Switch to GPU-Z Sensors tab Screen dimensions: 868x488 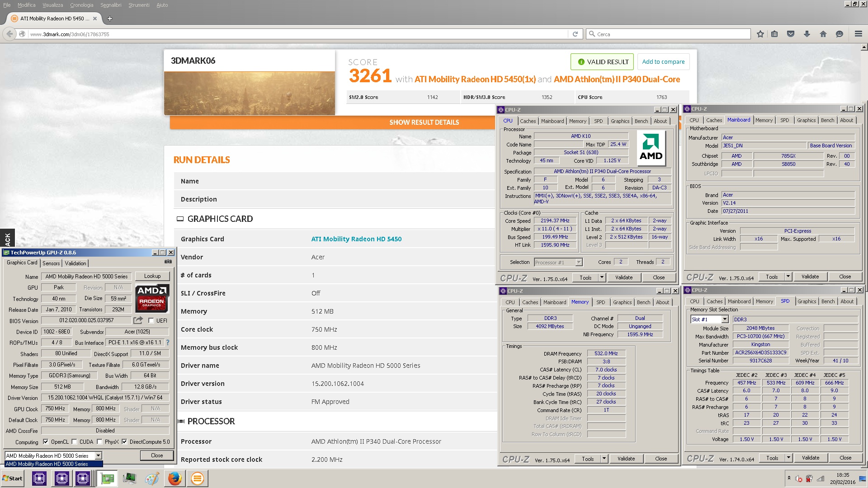(x=51, y=263)
